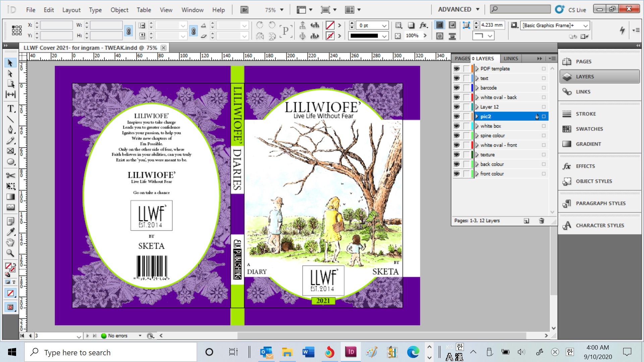Expand the pic2 layer disclosure triangle

[x=478, y=116]
